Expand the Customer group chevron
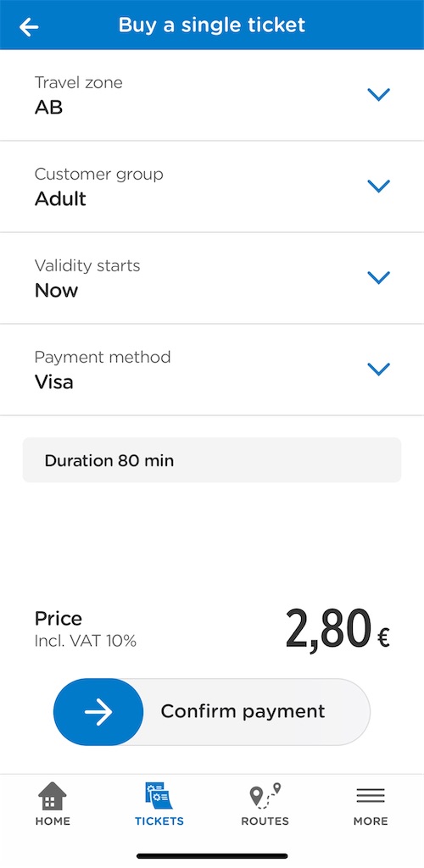Screen dimensions: 424x868 click(x=379, y=186)
